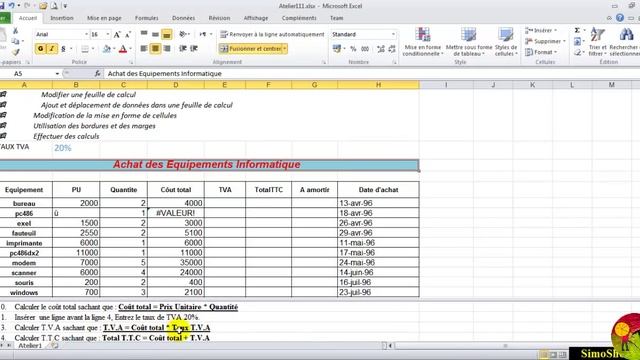Expand the Fusionner et centrer dropdown arrow
Image resolution: width=640 pixels, height=360 pixels.
pos(284,49)
